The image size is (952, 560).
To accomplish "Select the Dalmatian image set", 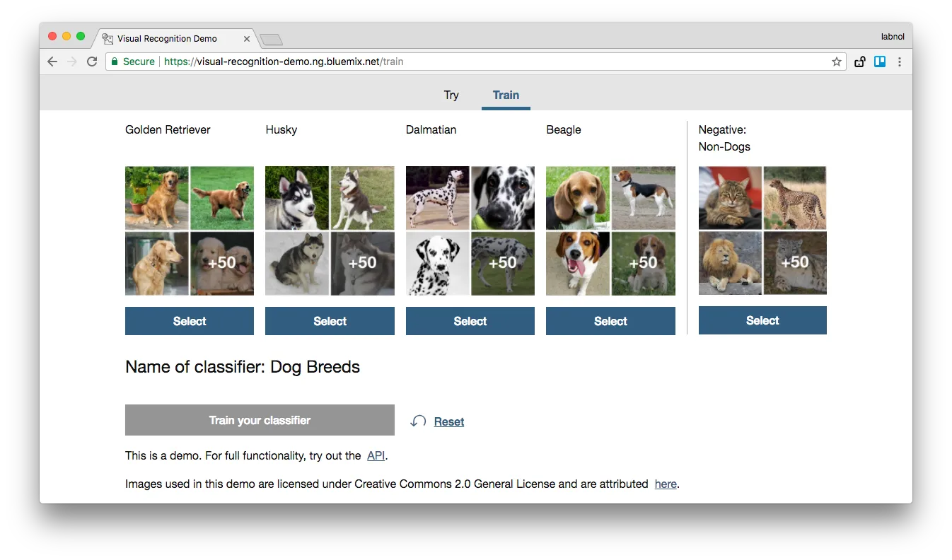I will (470, 321).
